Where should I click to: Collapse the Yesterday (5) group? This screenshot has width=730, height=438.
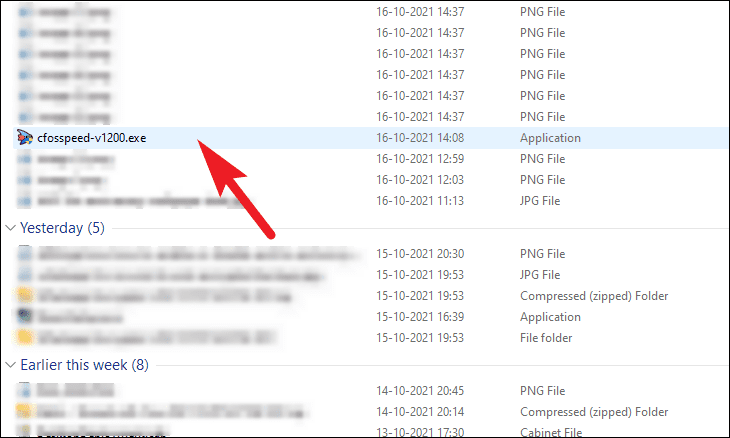(x=10, y=228)
